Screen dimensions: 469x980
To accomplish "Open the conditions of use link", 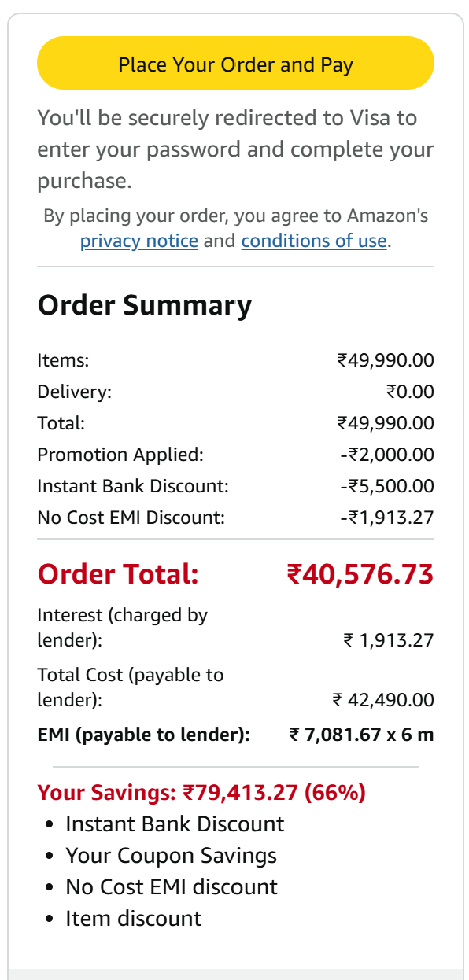I will tap(314, 241).
